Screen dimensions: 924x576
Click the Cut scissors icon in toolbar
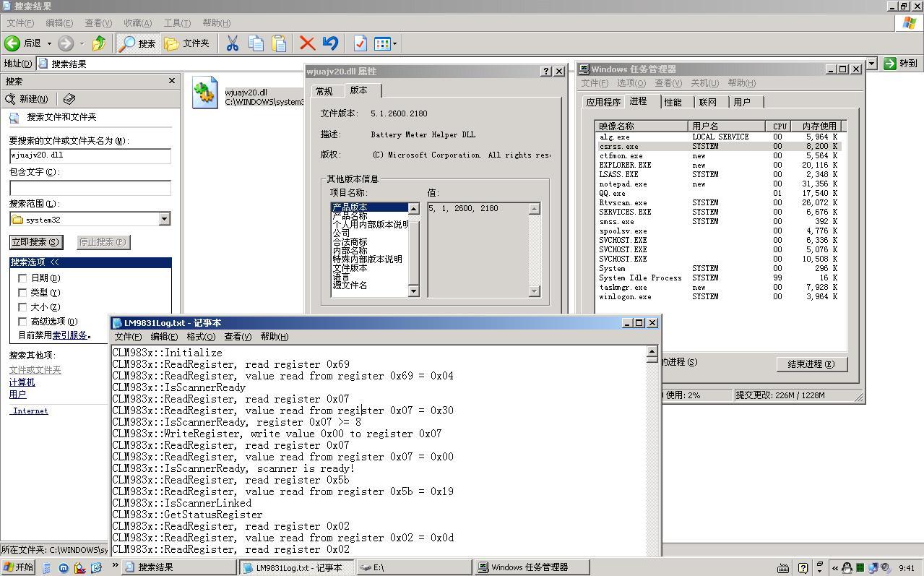point(232,43)
